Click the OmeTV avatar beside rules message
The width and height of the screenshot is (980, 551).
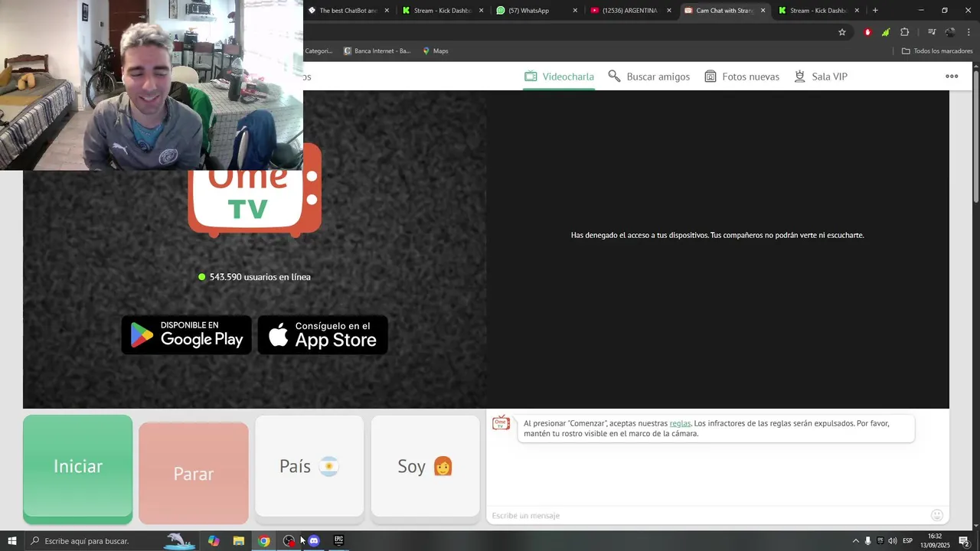click(501, 423)
